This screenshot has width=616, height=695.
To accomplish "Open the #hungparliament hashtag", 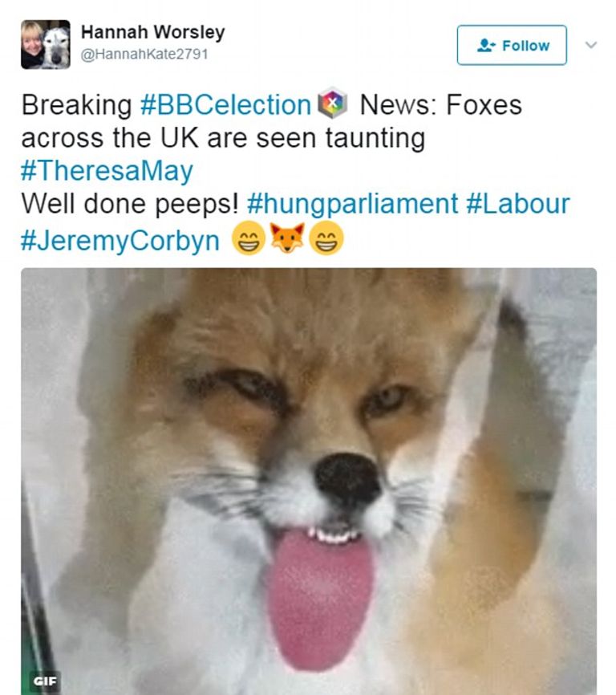I will click(352, 204).
